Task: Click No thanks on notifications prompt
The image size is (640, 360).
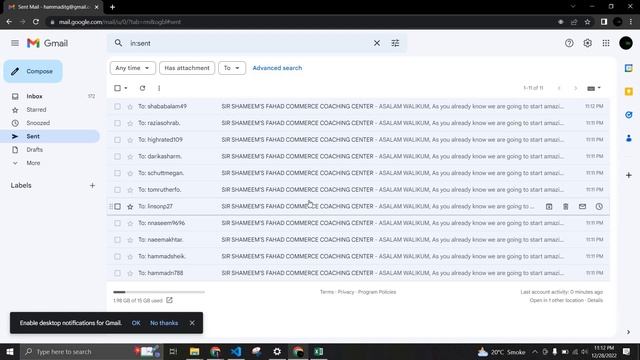Action: 164,323
